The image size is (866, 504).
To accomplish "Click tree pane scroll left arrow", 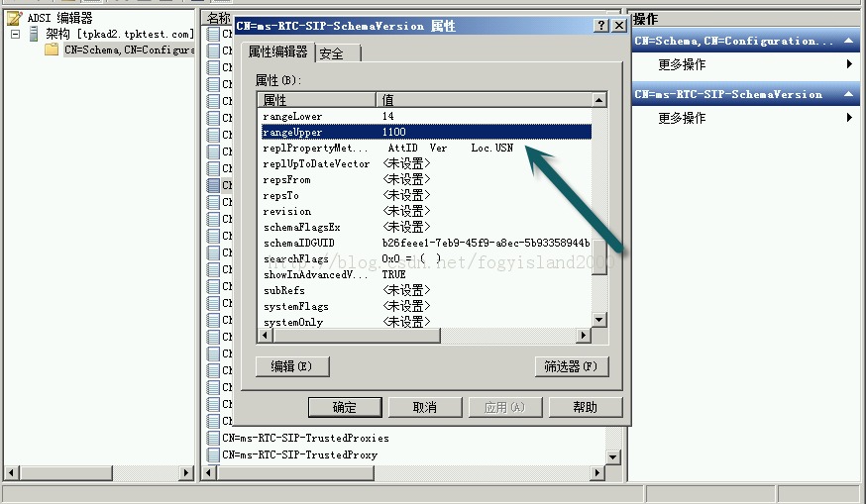I will (12, 473).
